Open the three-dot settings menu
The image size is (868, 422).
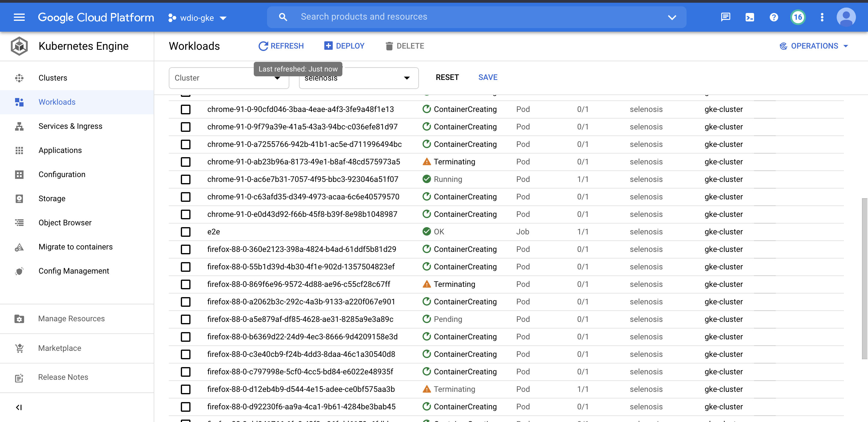[822, 17]
